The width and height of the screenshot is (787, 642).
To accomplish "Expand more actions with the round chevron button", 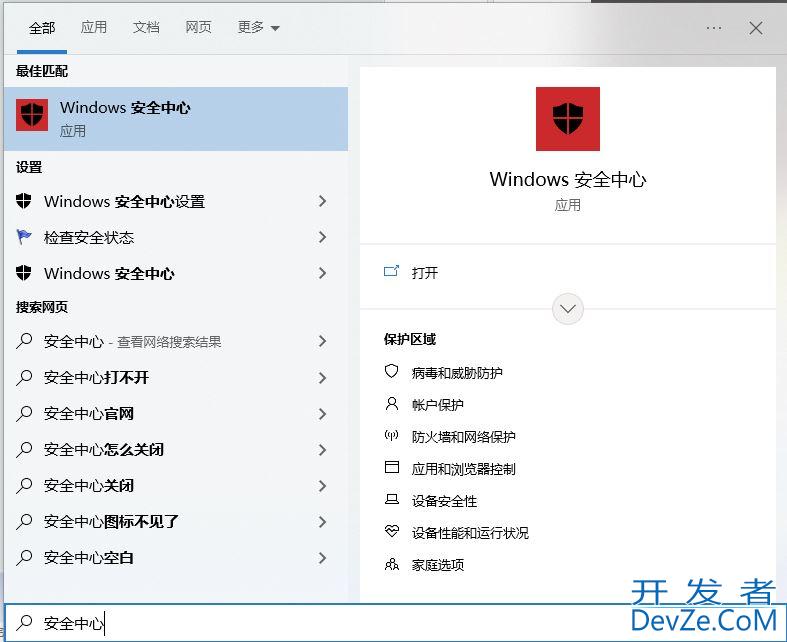I will tap(568, 309).
